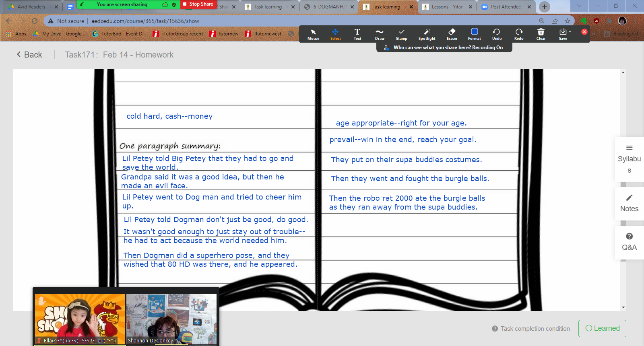Save the annotated screen
644x346 pixels.
[x=563, y=35]
